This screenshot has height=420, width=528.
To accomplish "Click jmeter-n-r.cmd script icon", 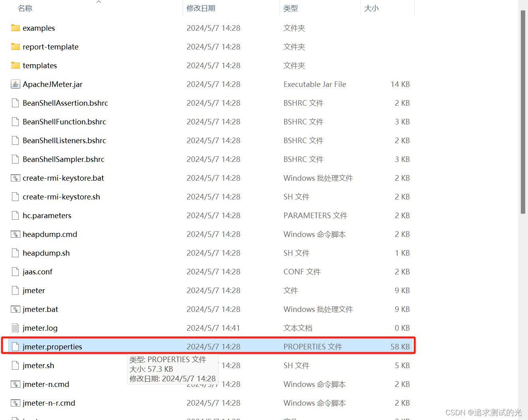I will click(15, 403).
